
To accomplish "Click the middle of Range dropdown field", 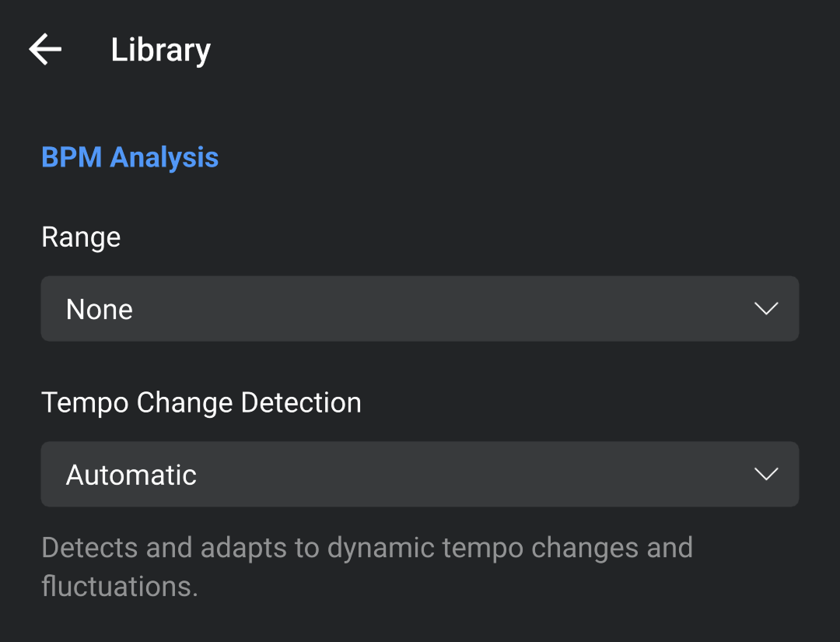I will coord(420,309).
